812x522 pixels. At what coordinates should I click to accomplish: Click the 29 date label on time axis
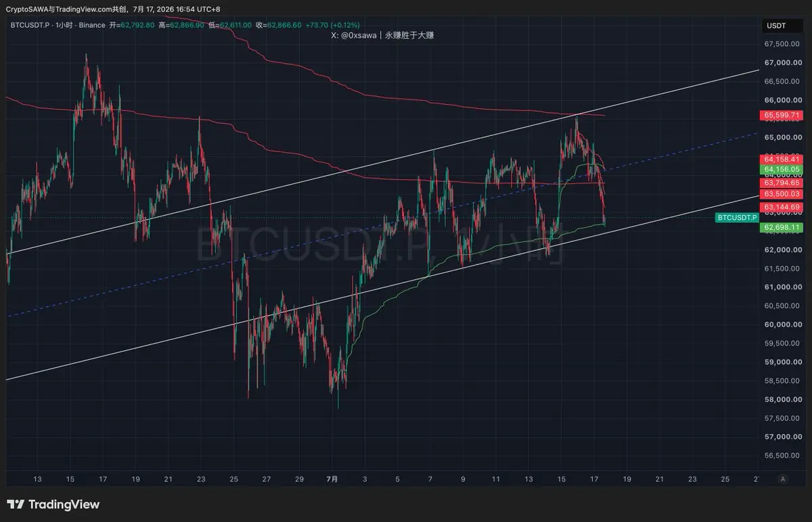pyautogui.click(x=299, y=479)
